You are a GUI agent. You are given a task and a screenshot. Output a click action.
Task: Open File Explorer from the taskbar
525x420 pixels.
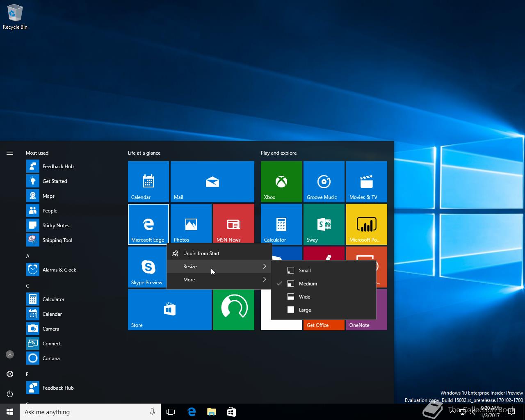211,412
